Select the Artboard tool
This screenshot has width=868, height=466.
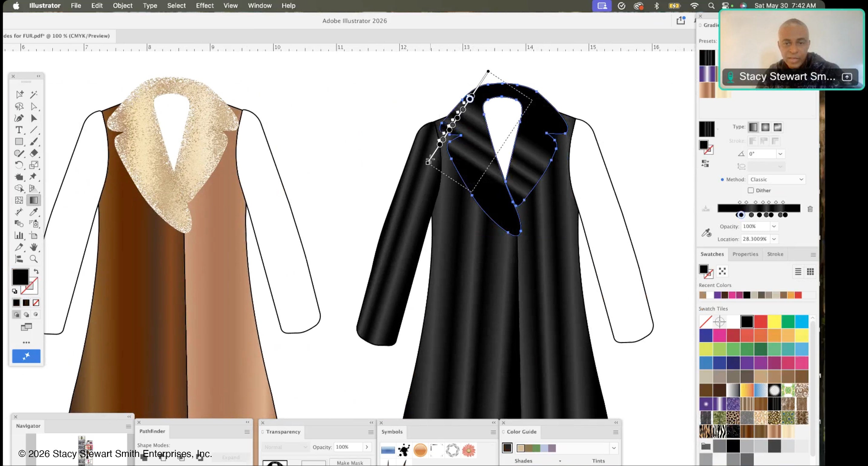click(x=34, y=235)
